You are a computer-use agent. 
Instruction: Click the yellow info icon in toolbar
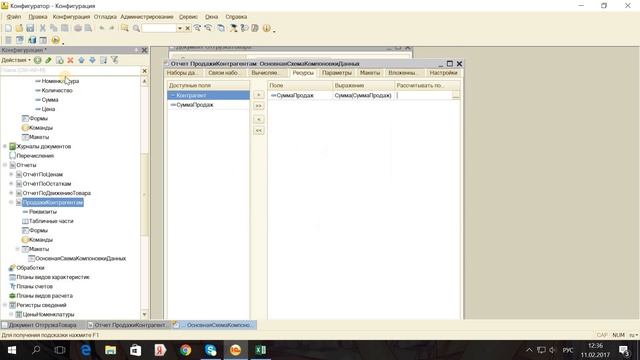click(267, 28)
